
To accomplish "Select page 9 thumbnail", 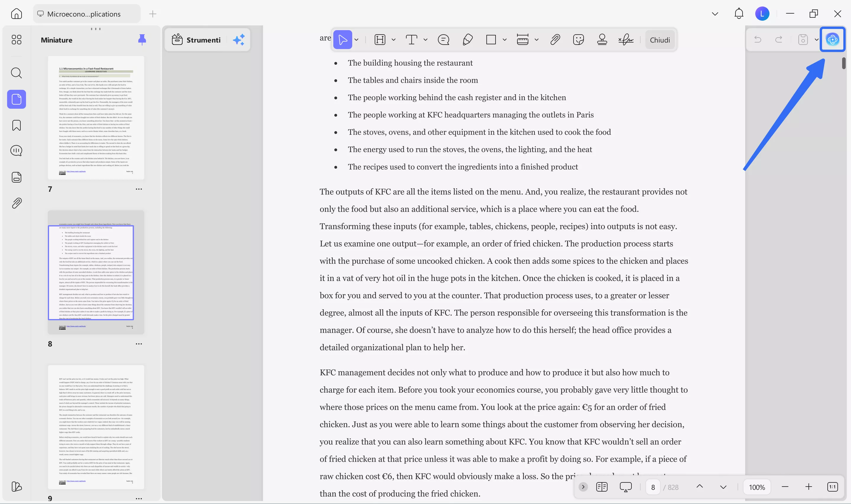I will [96, 427].
